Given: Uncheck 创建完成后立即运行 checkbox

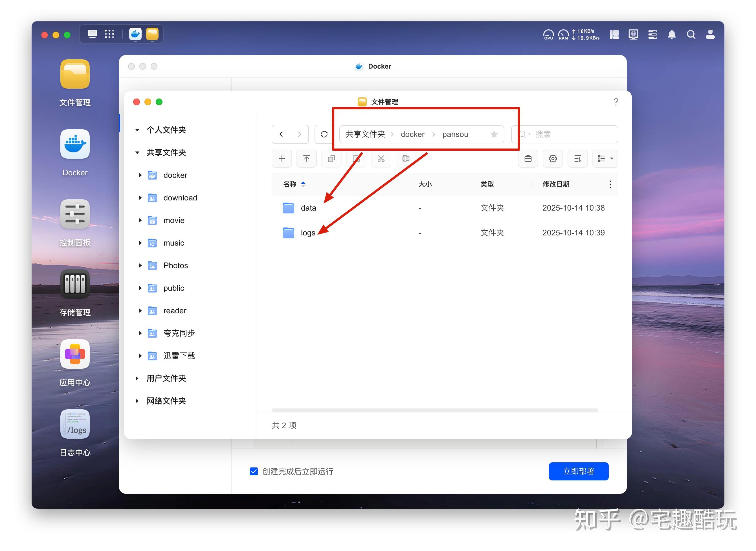Looking at the screenshot, I should click(254, 471).
